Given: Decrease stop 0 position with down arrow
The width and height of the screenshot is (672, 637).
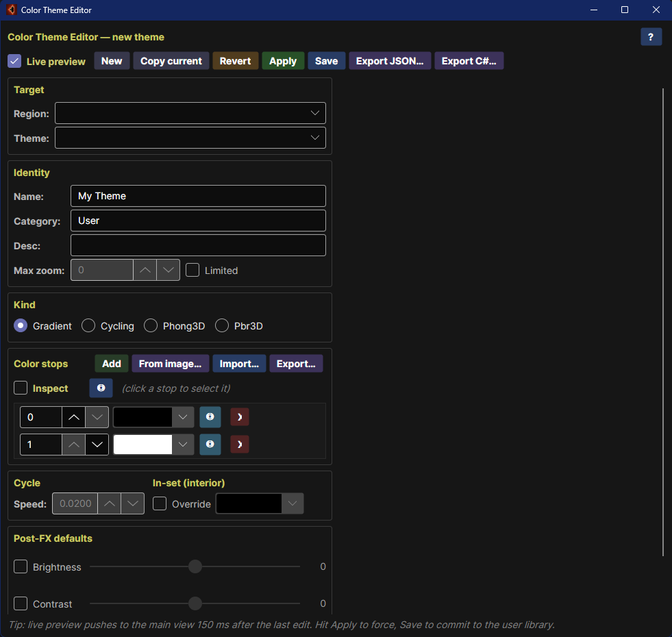Looking at the screenshot, I should (97, 417).
